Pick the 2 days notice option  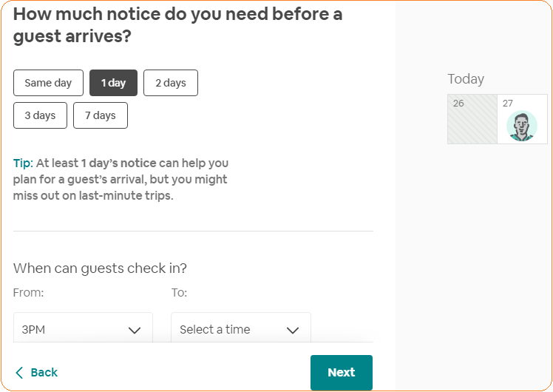pos(170,83)
